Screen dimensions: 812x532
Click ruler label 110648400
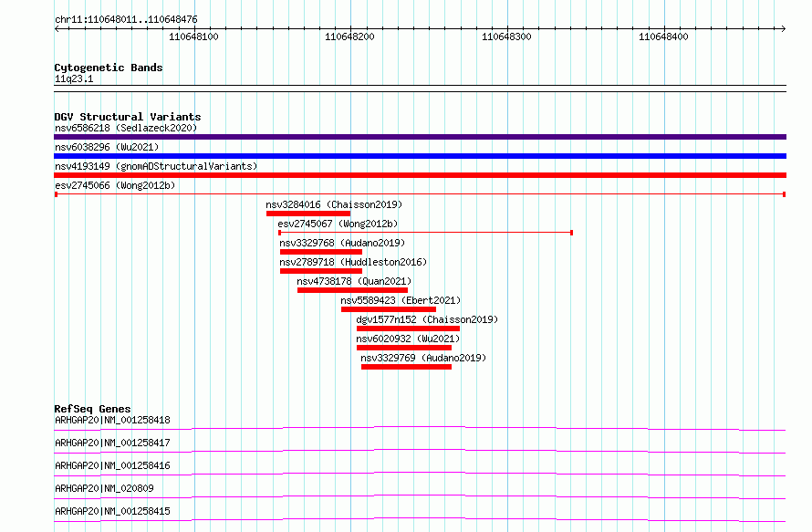pos(663,37)
